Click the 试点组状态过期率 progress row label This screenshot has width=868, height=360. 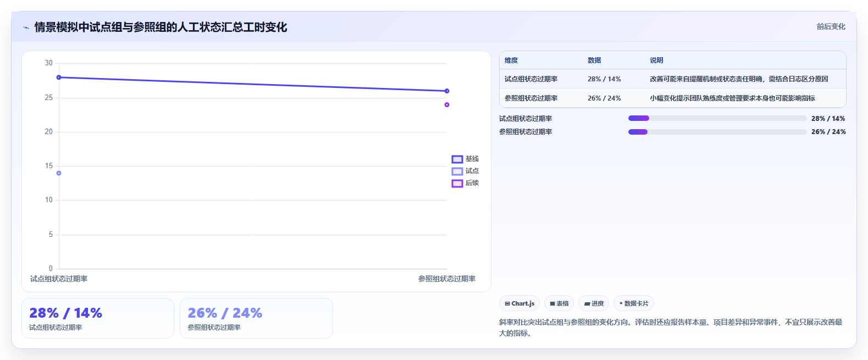526,119
